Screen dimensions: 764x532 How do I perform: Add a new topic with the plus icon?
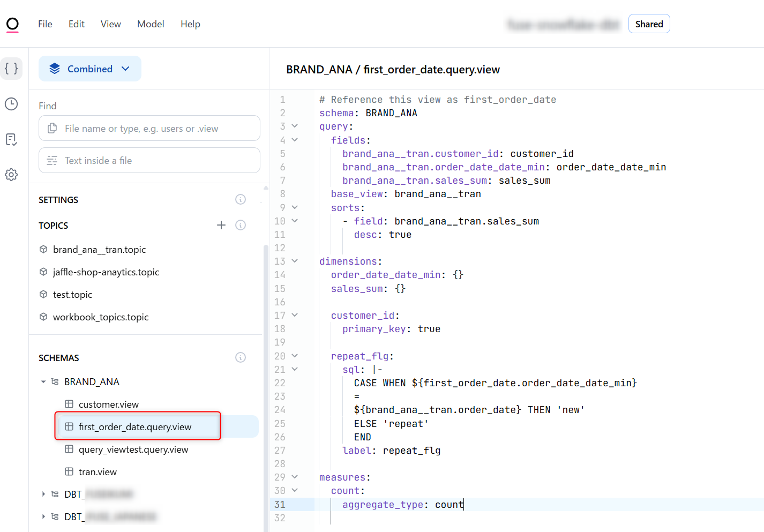click(x=221, y=225)
